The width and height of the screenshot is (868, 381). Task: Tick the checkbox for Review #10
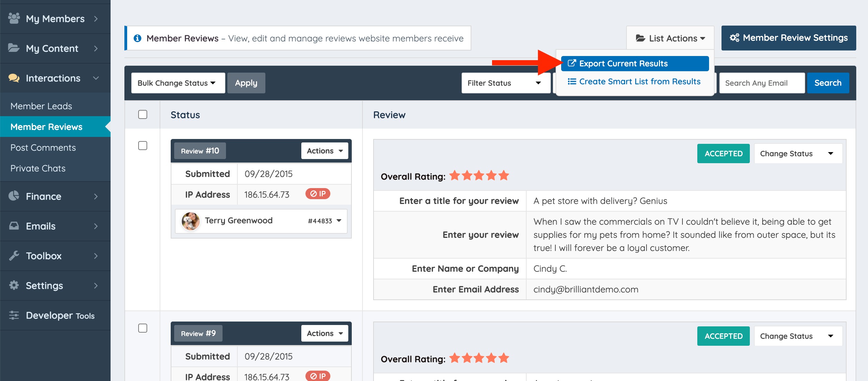[143, 146]
